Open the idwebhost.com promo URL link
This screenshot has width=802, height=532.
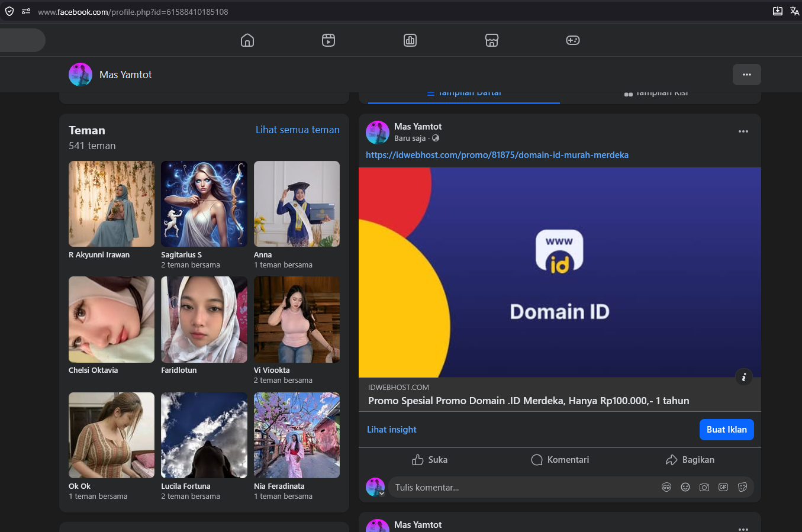[497, 155]
